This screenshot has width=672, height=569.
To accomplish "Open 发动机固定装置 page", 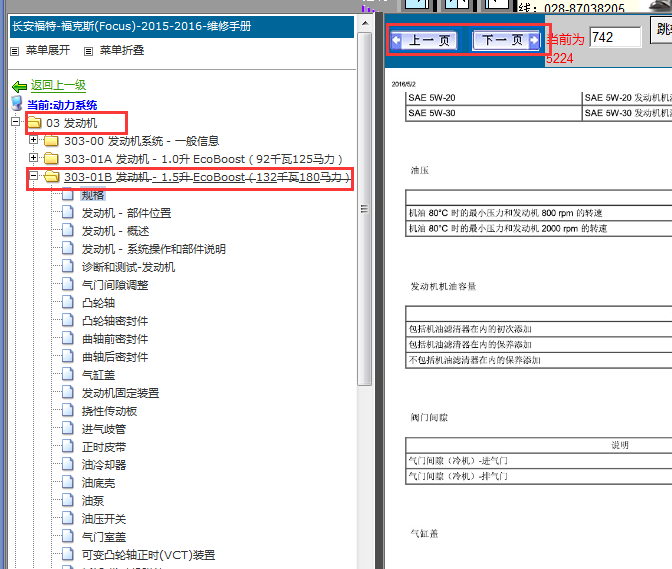I will click(x=120, y=393).
